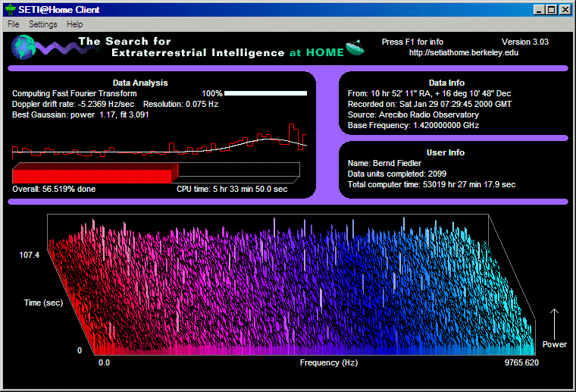
Task: Click 'Computing Fast Fourier Transform' status text
Action: pyautogui.click(x=74, y=93)
